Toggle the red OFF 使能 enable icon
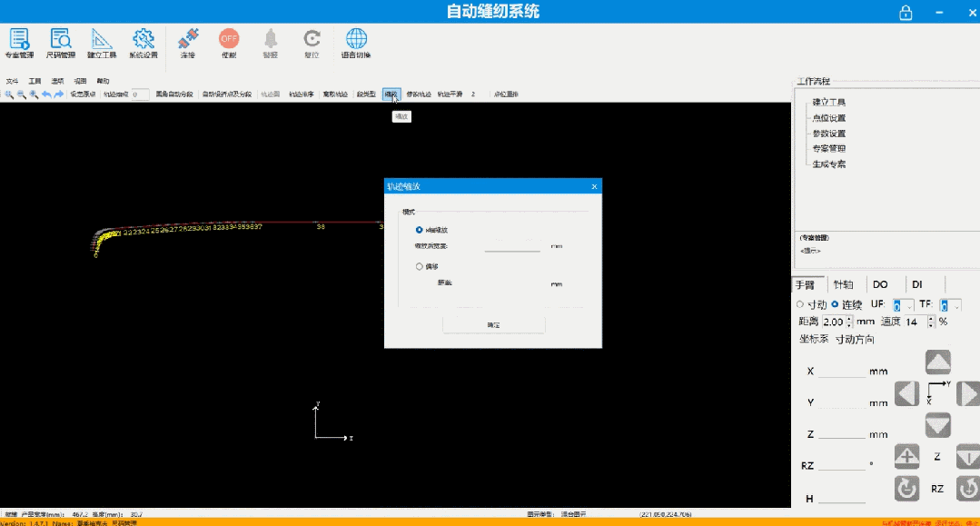This screenshot has height=526, width=980. click(x=229, y=39)
